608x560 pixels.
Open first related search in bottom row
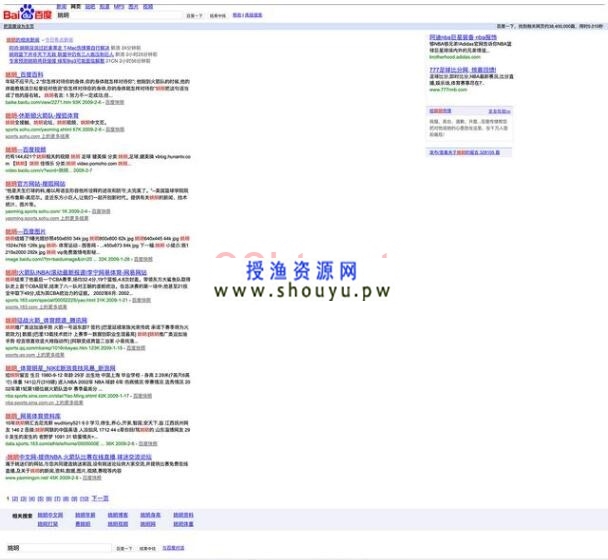pyautogui.click(x=48, y=524)
